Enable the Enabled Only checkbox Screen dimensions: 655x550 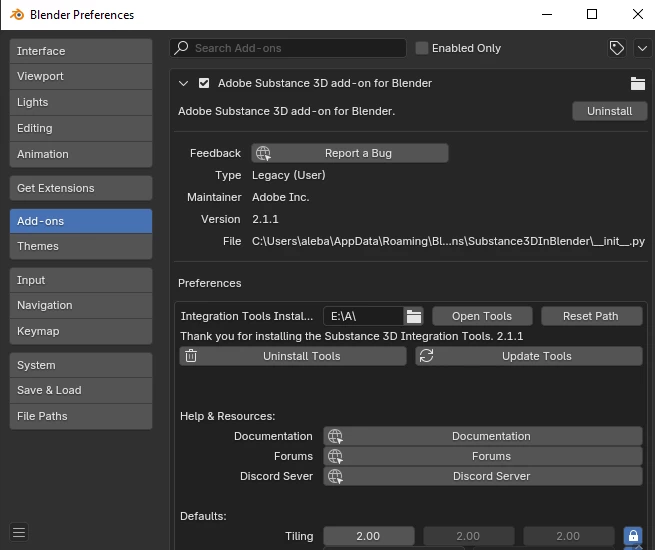(422, 48)
